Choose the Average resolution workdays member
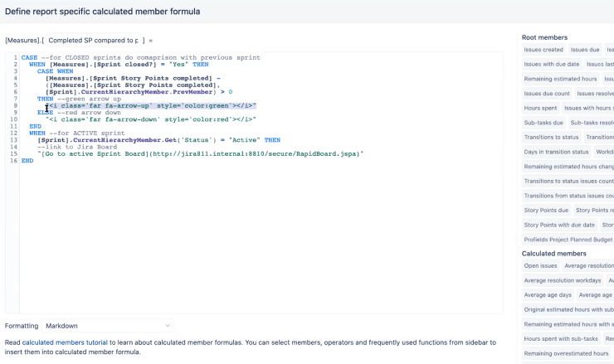 pos(563,280)
